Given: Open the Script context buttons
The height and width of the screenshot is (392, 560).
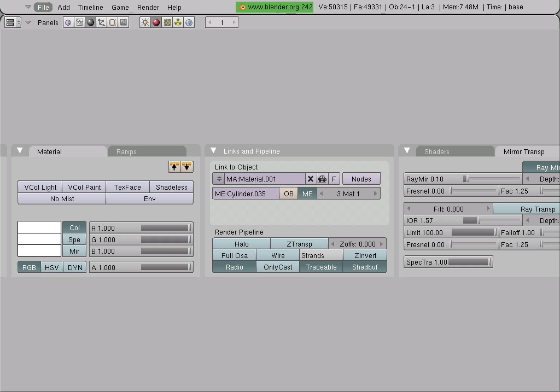Looking at the screenshot, I should tap(79, 22).
